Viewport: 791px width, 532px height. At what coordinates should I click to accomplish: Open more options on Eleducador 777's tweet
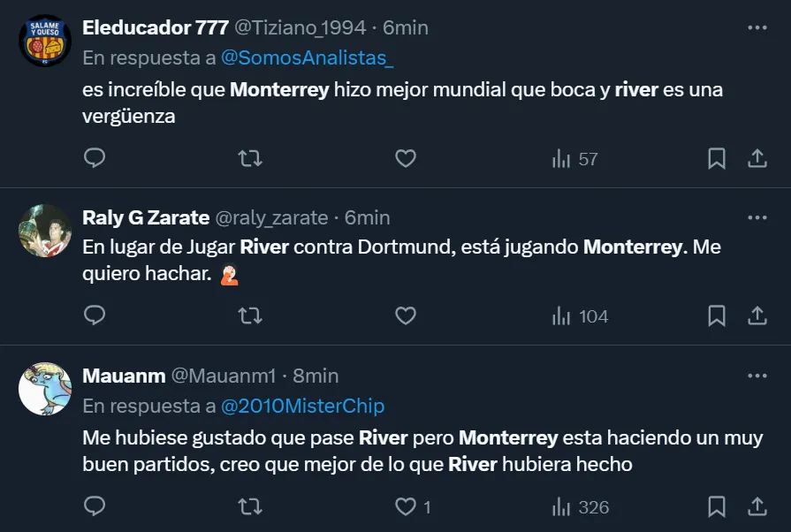[757, 27]
